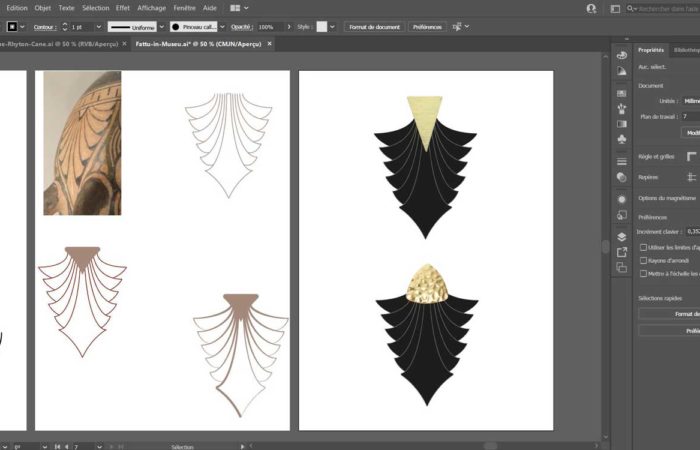
Task: Expand the Unités dropdown
Action: pyautogui.click(x=692, y=101)
